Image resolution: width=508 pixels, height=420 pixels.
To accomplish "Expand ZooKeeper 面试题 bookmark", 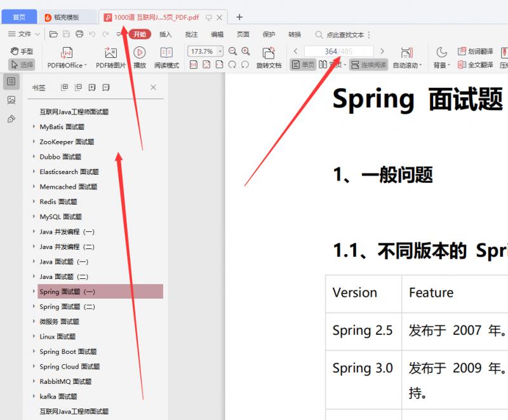I will tap(34, 141).
